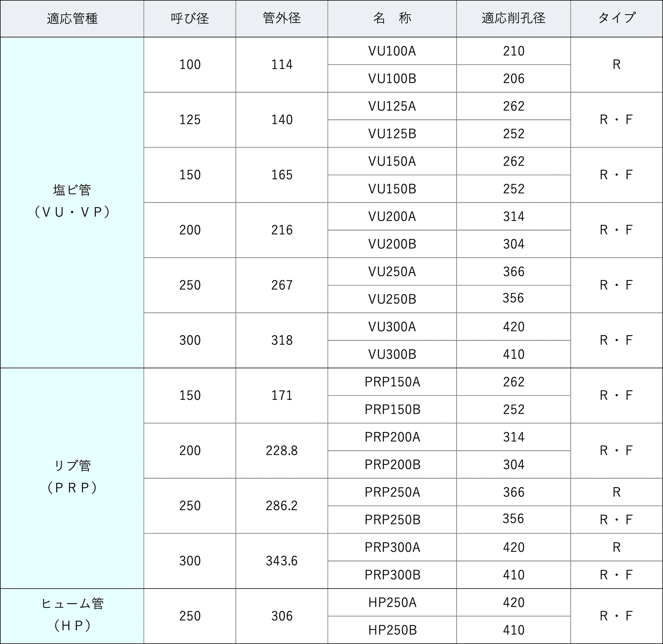Click bore diameter 410 in HP250B row
The width and height of the screenshot is (663, 644).
(x=514, y=630)
